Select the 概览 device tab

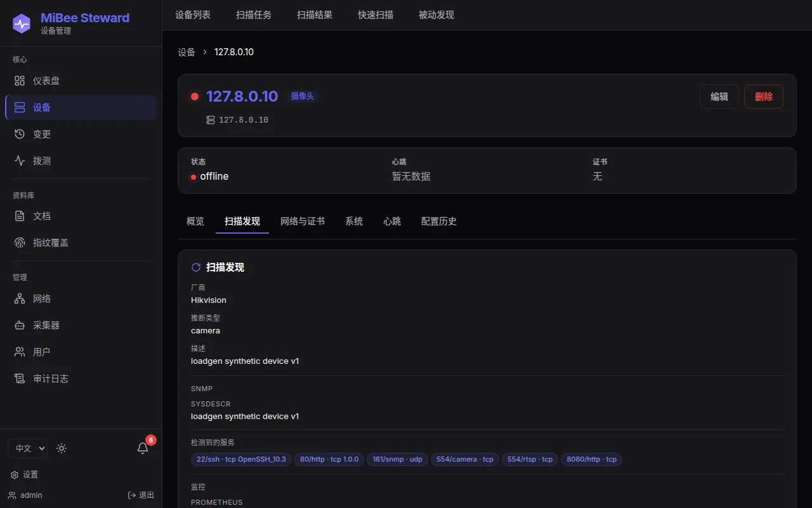195,221
